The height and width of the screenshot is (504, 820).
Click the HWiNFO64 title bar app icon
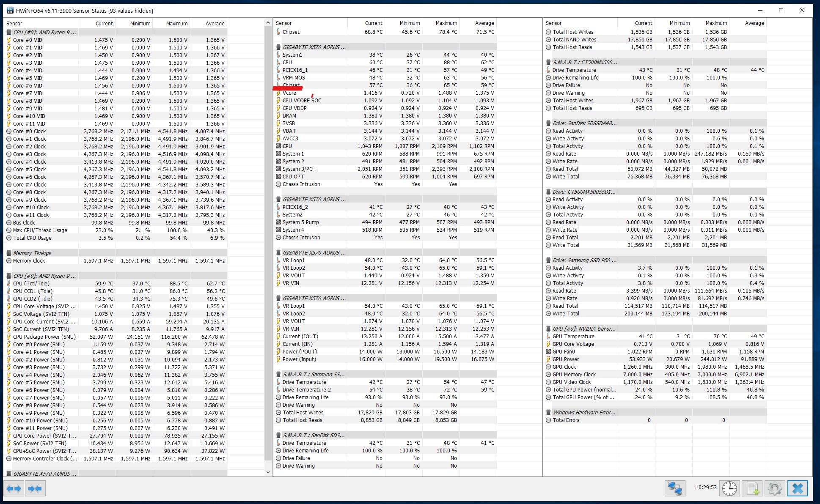tap(10, 11)
